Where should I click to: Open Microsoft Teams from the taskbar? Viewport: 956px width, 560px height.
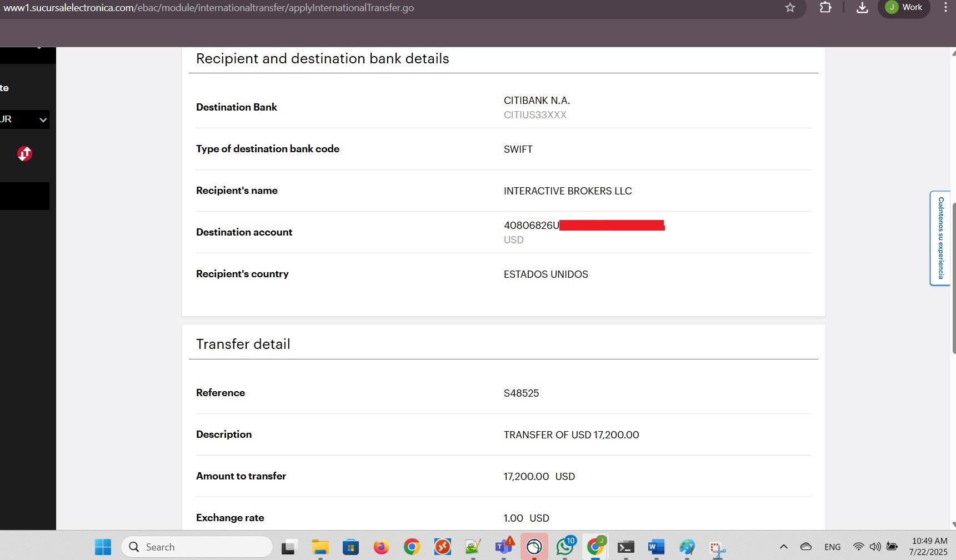pos(504,547)
